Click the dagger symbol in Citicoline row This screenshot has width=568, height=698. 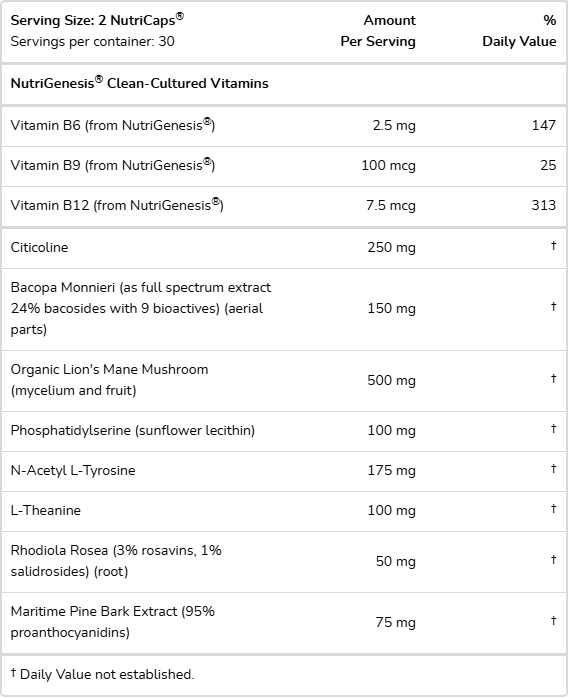(x=553, y=245)
